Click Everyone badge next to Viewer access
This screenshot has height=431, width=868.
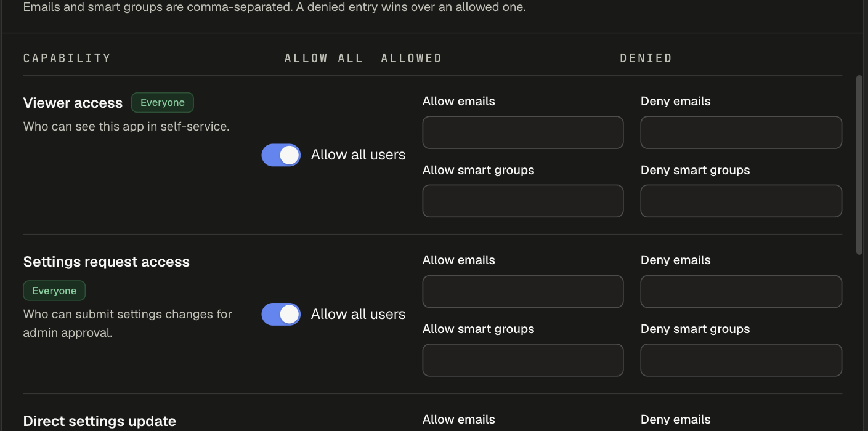pyautogui.click(x=163, y=103)
